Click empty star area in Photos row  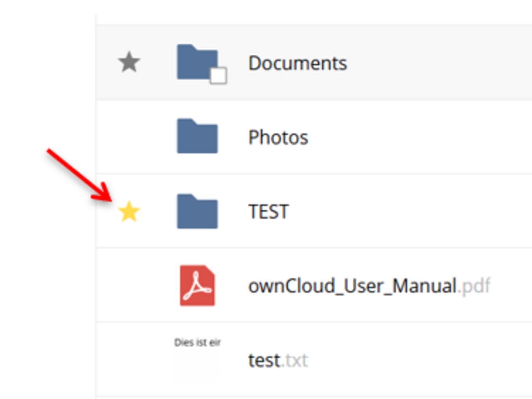129,137
